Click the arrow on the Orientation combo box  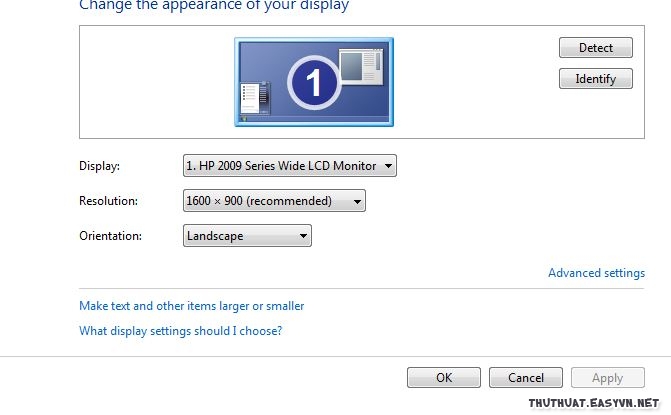pyautogui.click(x=303, y=236)
